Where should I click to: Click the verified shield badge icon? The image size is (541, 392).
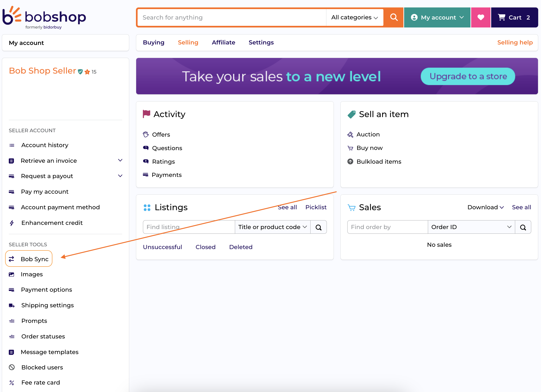pos(80,72)
